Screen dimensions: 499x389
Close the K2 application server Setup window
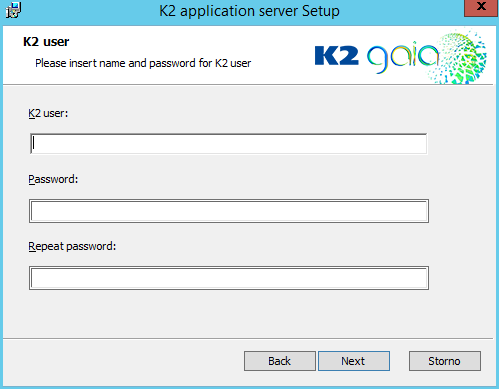(x=481, y=7)
